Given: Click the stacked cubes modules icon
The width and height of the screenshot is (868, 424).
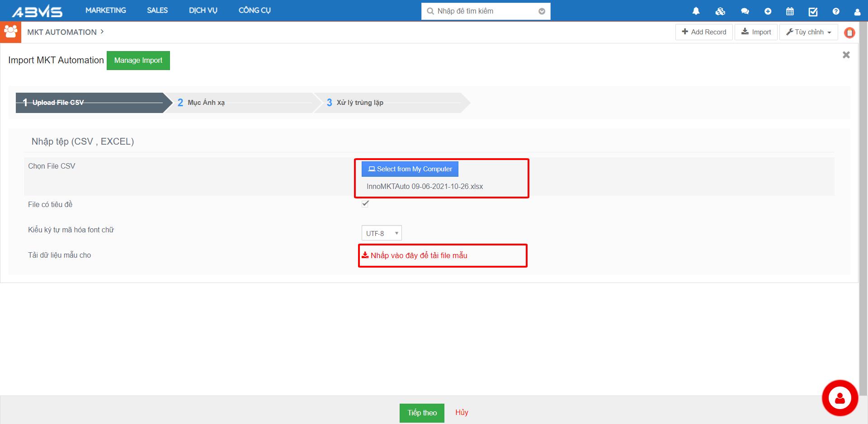Looking at the screenshot, I should point(720,11).
